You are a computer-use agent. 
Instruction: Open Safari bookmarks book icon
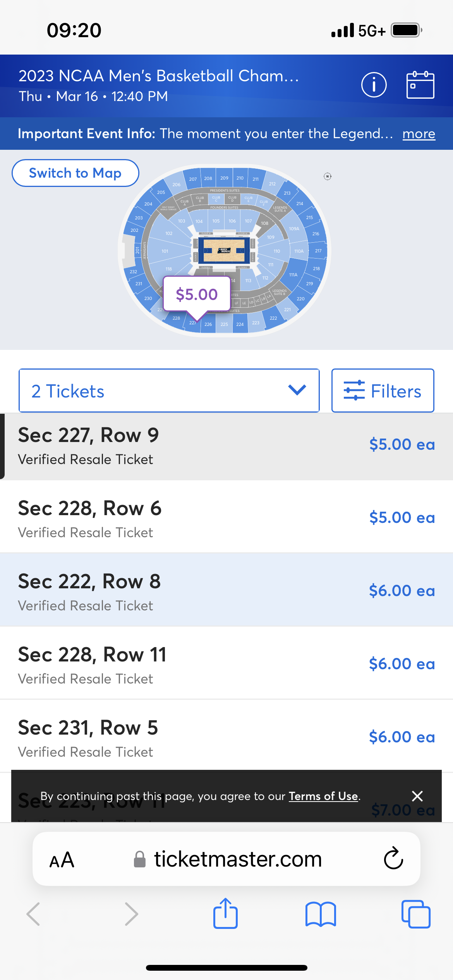click(321, 914)
